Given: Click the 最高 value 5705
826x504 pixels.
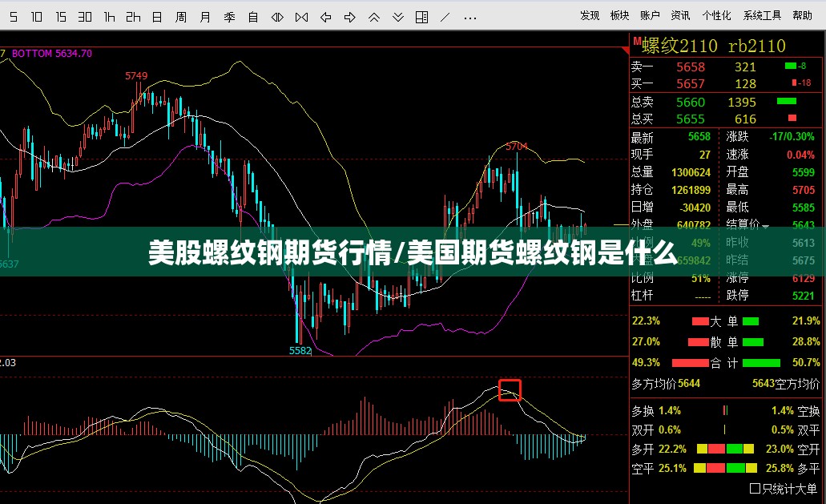Looking at the screenshot, I should click(x=804, y=190).
